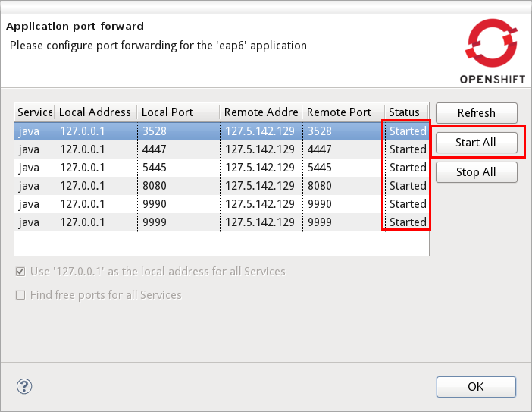Click the Start All button
This screenshot has height=412, width=532.
point(476,143)
